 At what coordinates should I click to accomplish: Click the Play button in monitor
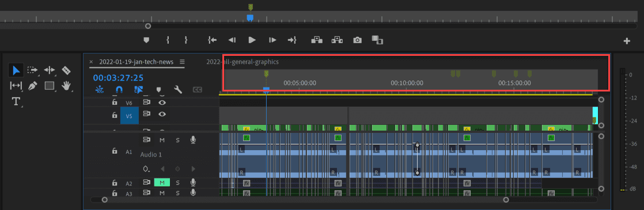tap(252, 40)
